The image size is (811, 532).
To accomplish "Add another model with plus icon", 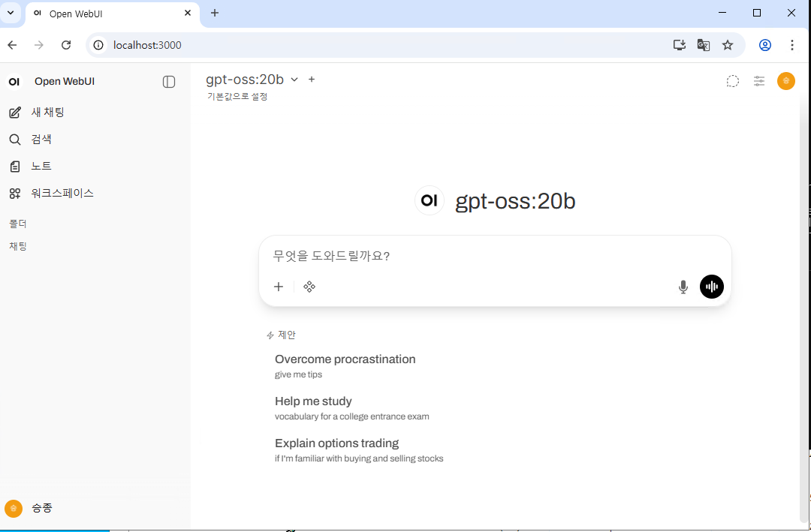I will (x=312, y=79).
